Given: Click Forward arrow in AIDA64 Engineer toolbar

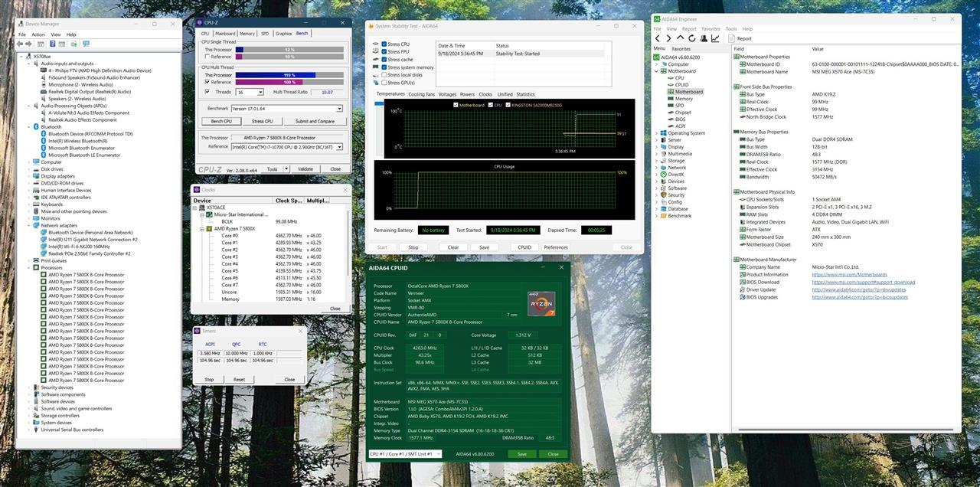Looking at the screenshot, I should click(x=668, y=38).
